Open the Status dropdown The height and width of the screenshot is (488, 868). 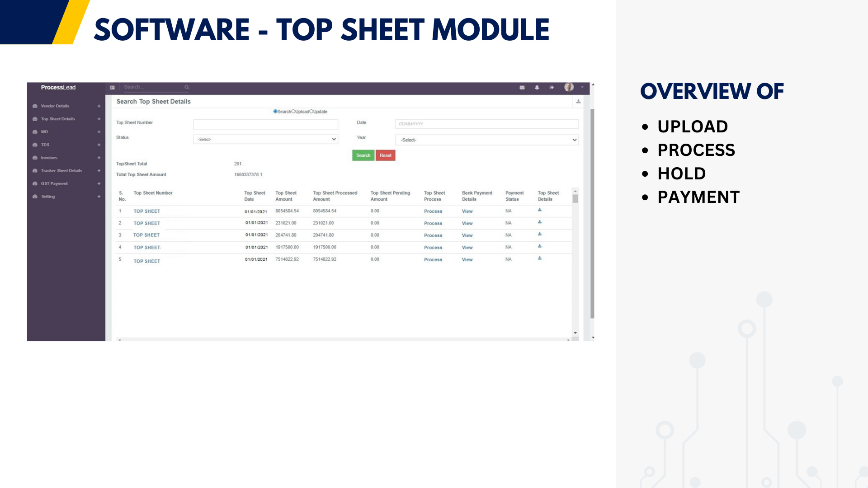[x=266, y=140]
